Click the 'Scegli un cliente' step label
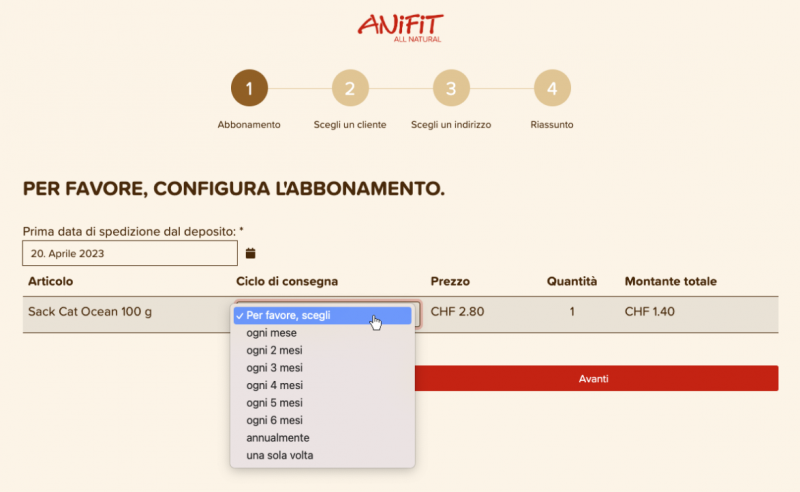 pos(350,125)
